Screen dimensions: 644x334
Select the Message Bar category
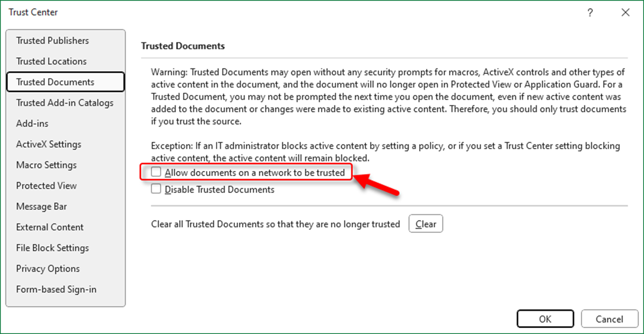41,206
